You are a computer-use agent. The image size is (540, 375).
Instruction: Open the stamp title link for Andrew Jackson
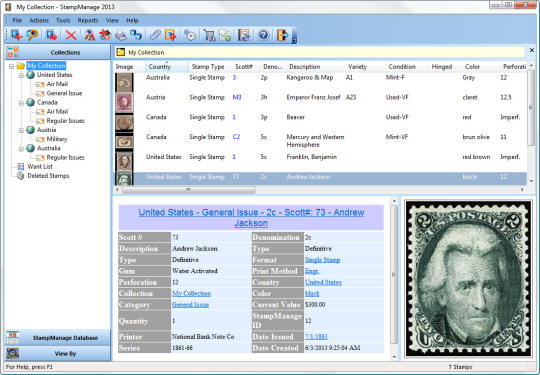coord(251,217)
